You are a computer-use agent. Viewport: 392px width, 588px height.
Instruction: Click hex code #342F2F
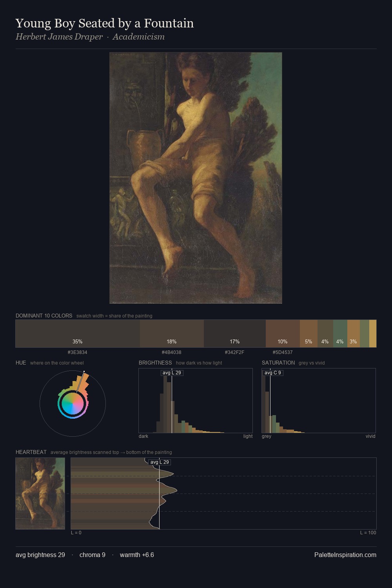tap(234, 352)
